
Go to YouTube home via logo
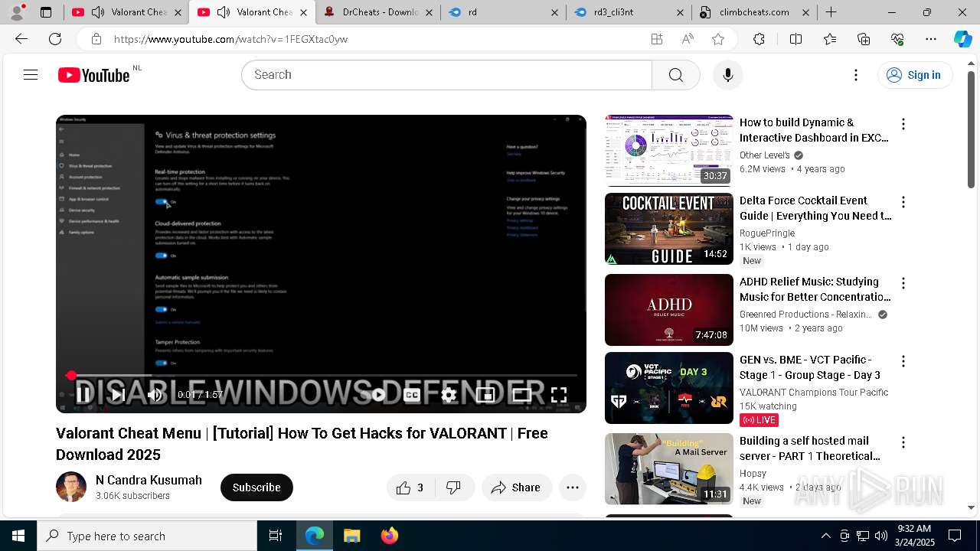coord(94,75)
